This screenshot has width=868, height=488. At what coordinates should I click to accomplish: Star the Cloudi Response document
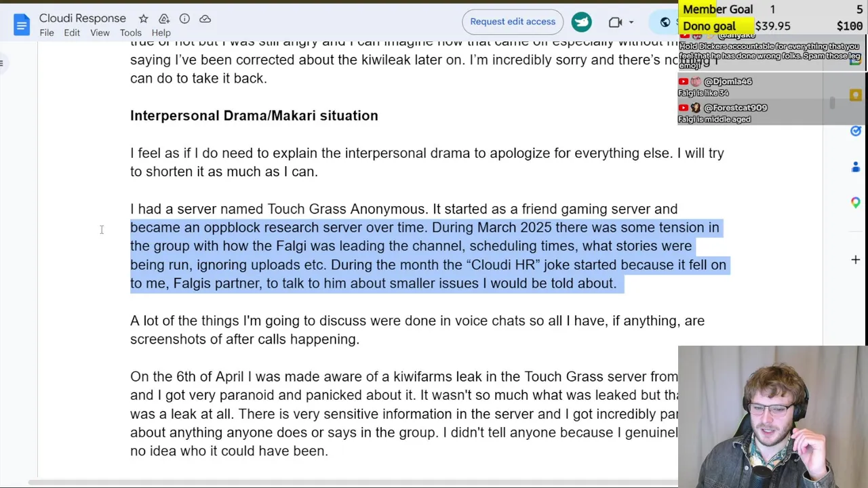pos(143,19)
